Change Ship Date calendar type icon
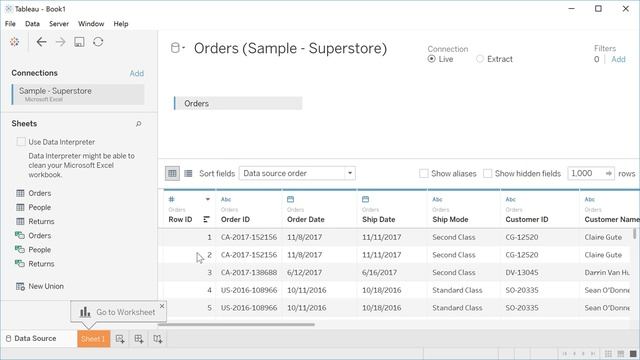 (x=365, y=199)
